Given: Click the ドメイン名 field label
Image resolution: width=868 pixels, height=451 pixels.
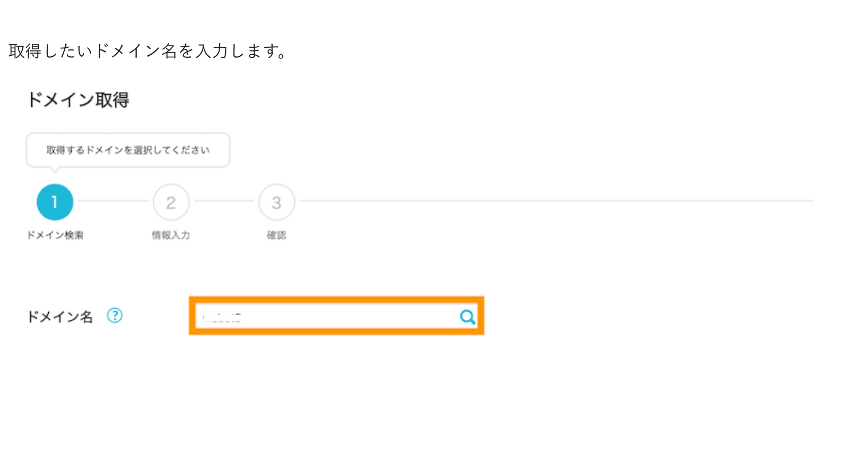Looking at the screenshot, I should coord(60,317).
